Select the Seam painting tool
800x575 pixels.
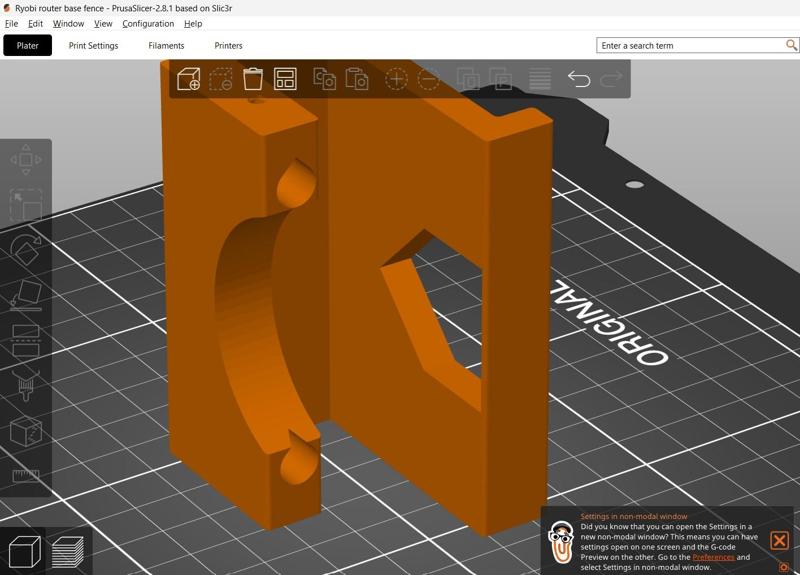pyautogui.click(x=25, y=432)
